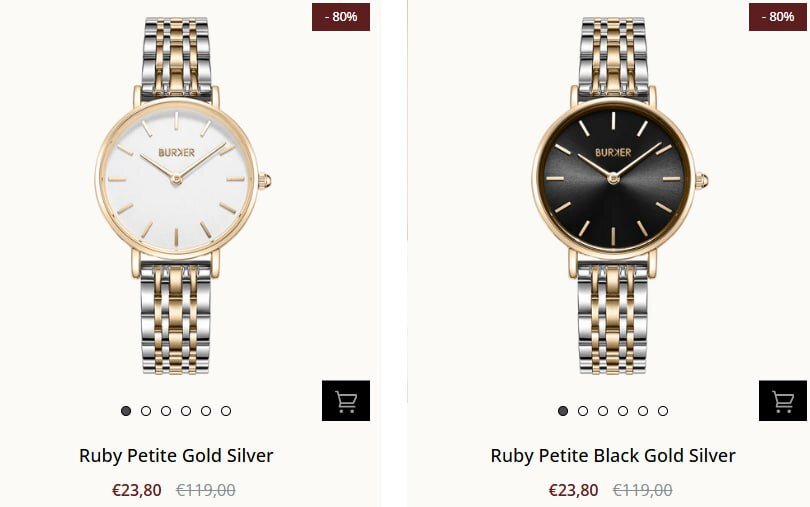
Task: Select fourth image dot for Gold Silver watch
Action: pyautogui.click(x=186, y=411)
